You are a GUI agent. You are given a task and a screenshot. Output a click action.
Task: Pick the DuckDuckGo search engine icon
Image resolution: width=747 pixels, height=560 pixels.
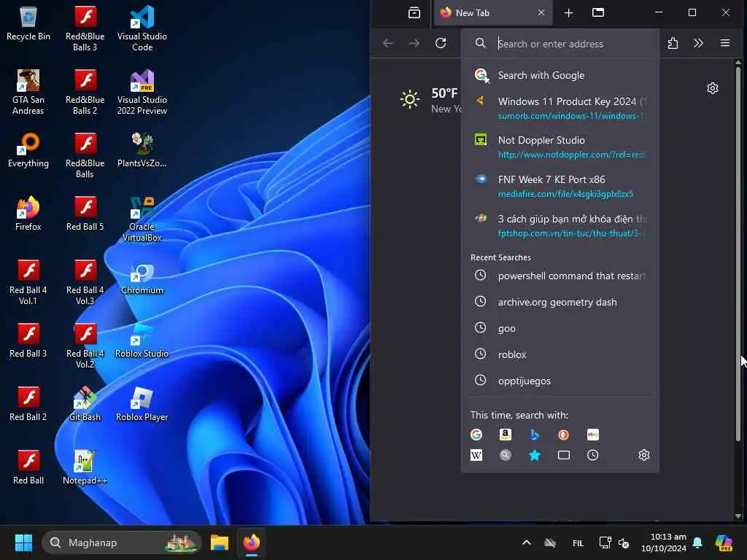(564, 435)
